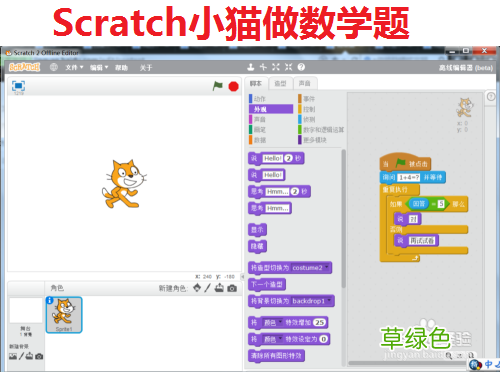Select the block help question tool

301,67
